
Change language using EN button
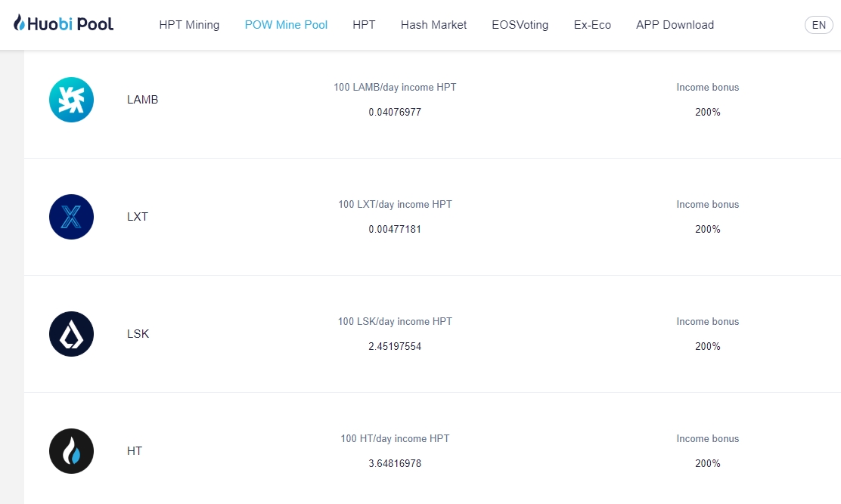pyautogui.click(x=818, y=25)
